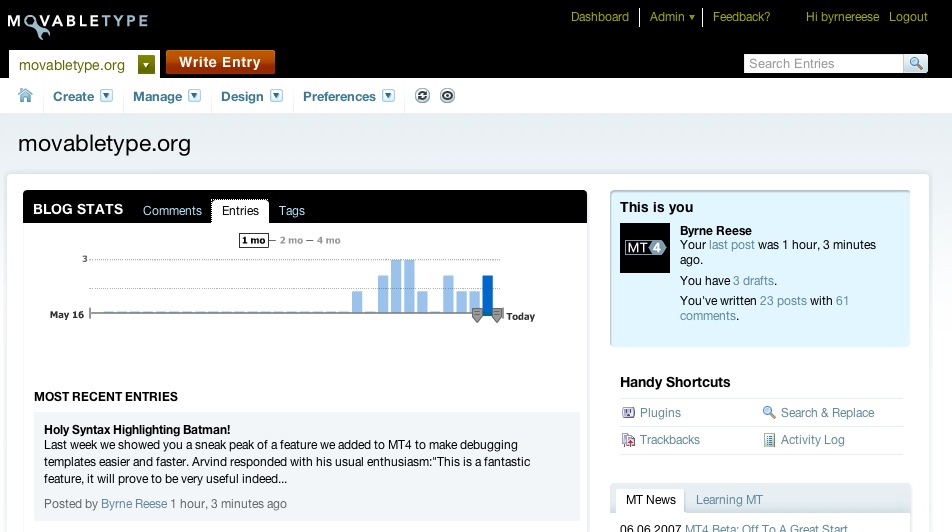The image size is (952, 532).
Task: Click the Today handle on chart timeline
Action: 497,316
